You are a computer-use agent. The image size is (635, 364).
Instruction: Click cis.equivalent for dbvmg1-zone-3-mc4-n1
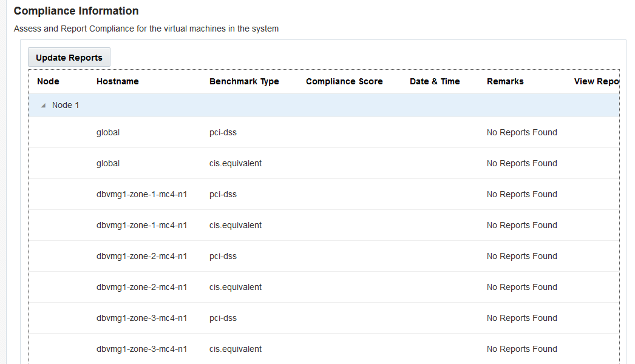(236, 349)
